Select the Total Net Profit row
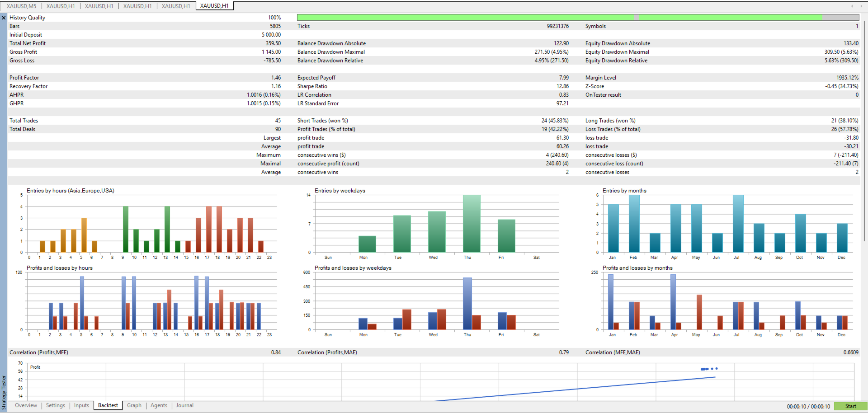 coord(145,43)
